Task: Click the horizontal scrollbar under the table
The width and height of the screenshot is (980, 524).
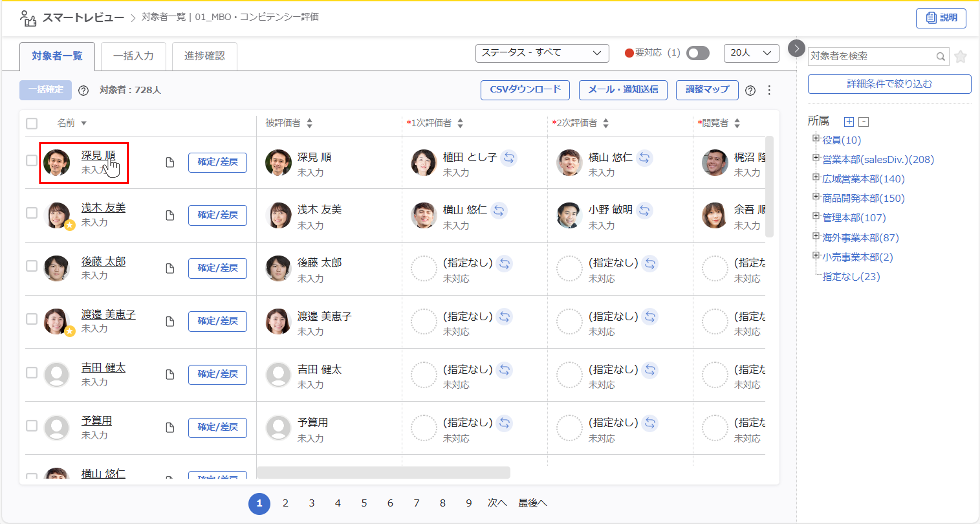Action: [383, 472]
